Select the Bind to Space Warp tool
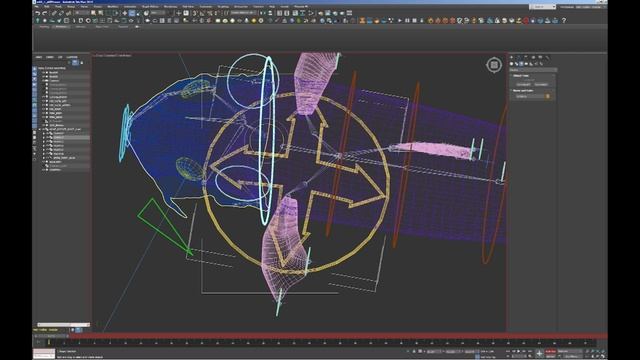Screen dimensions: 640x360 (68, 13)
